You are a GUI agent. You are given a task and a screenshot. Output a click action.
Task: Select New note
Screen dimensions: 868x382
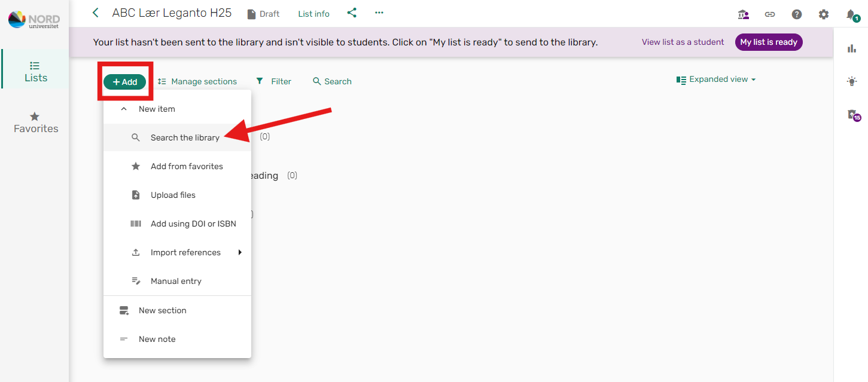[177, 339]
